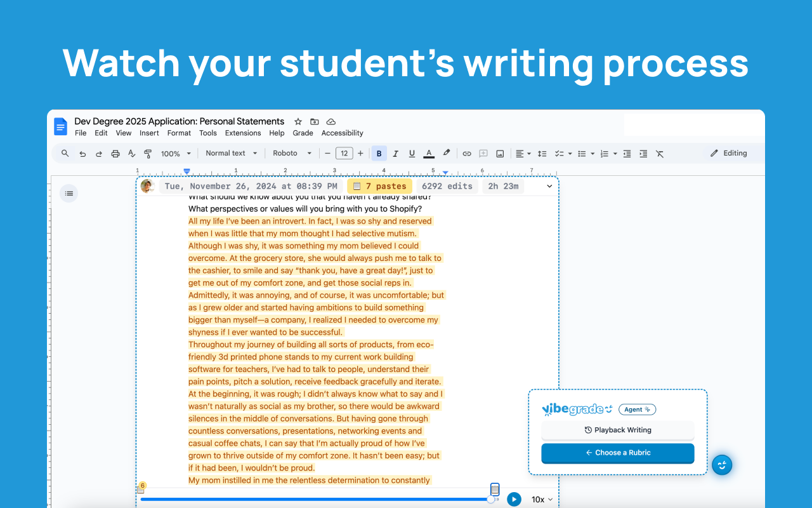Decrease font size with minus button
Image resolution: width=812 pixels, height=508 pixels.
(x=328, y=153)
